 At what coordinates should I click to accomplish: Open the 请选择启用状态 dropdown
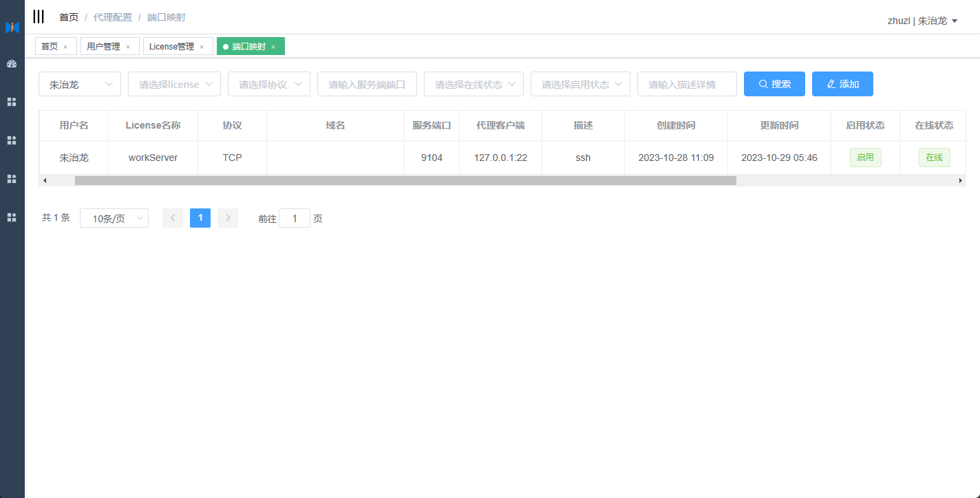(580, 84)
